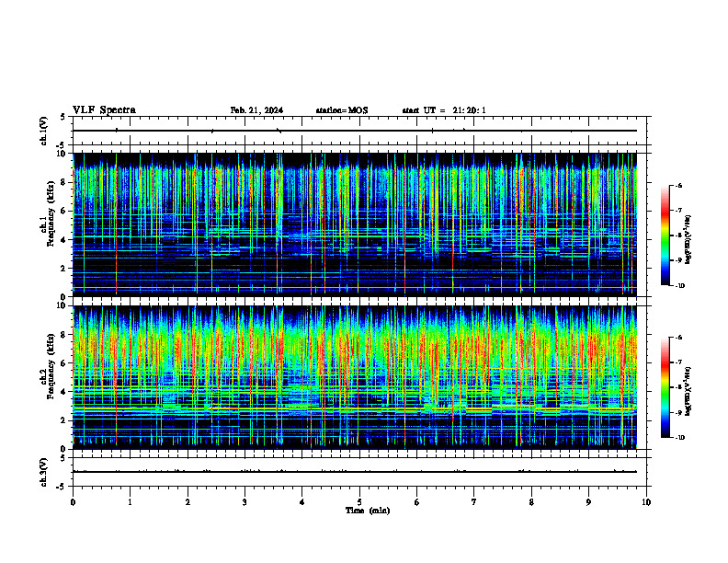Select the date text "Feb. 21, 2024"

click(x=256, y=110)
